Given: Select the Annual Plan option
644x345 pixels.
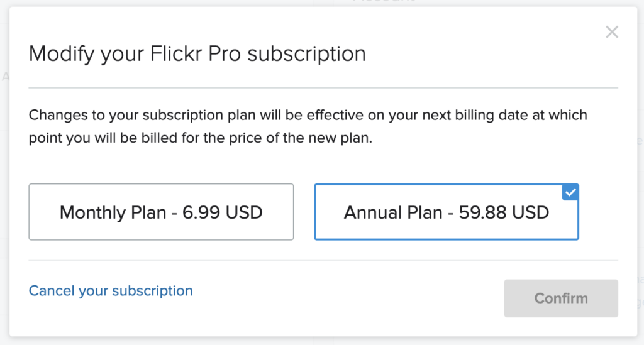Looking at the screenshot, I should tap(446, 212).
